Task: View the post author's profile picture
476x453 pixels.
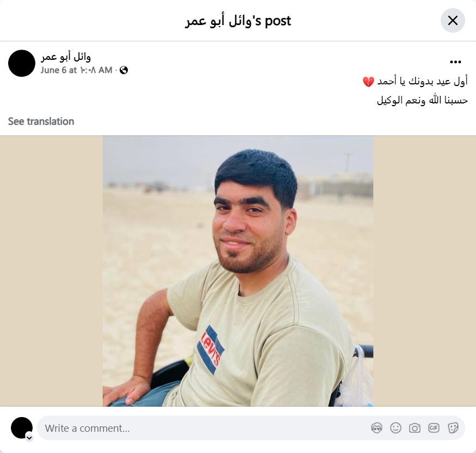Action: [x=22, y=63]
